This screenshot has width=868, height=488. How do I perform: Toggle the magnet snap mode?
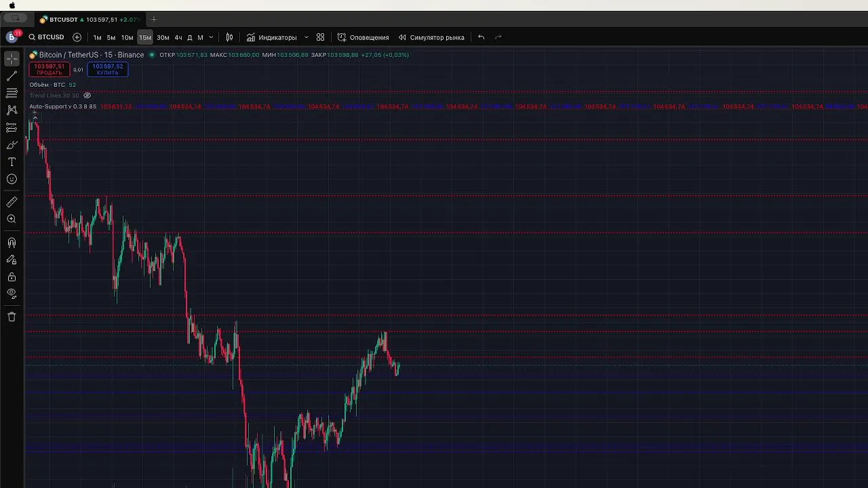[x=12, y=243]
